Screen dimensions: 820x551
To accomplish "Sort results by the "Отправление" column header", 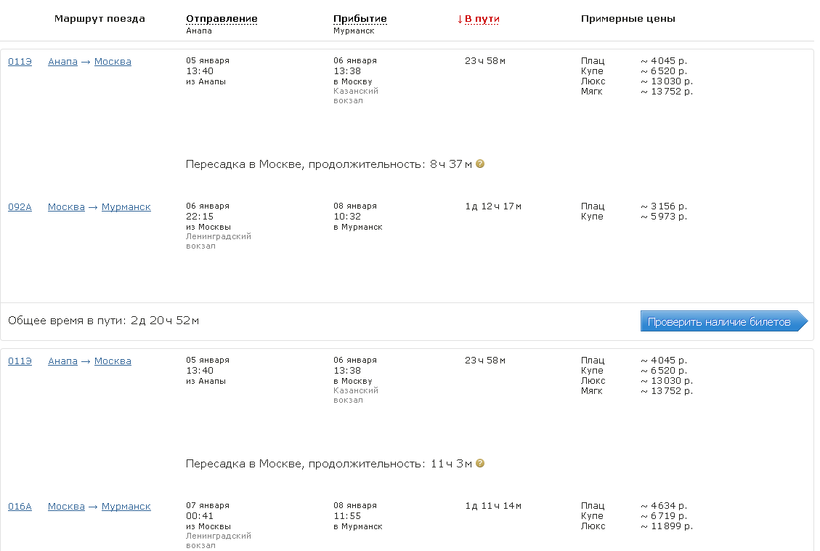I will tap(221, 19).
